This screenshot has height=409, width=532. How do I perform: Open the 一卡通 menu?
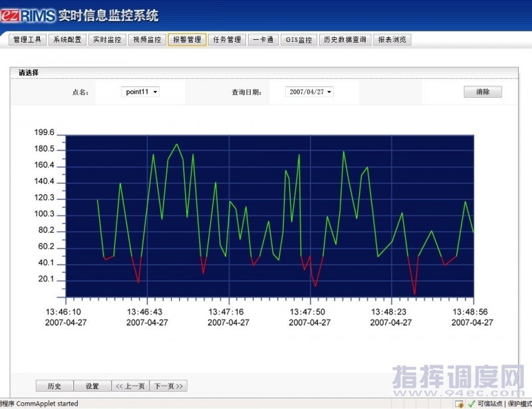click(x=263, y=40)
